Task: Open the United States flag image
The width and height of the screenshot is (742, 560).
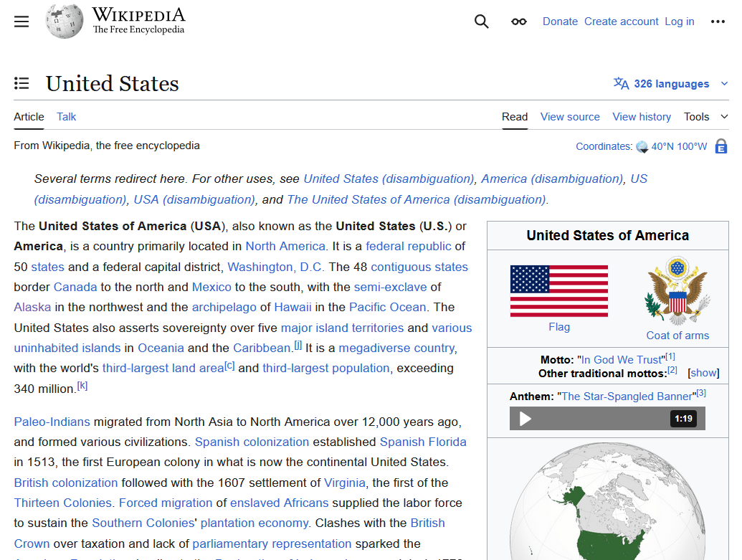Action: click(x=558, y=290)
